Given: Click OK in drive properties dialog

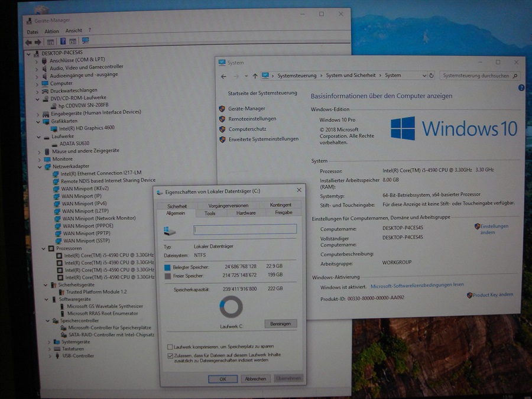Looking at the screenshot, I should coord(223,379).
